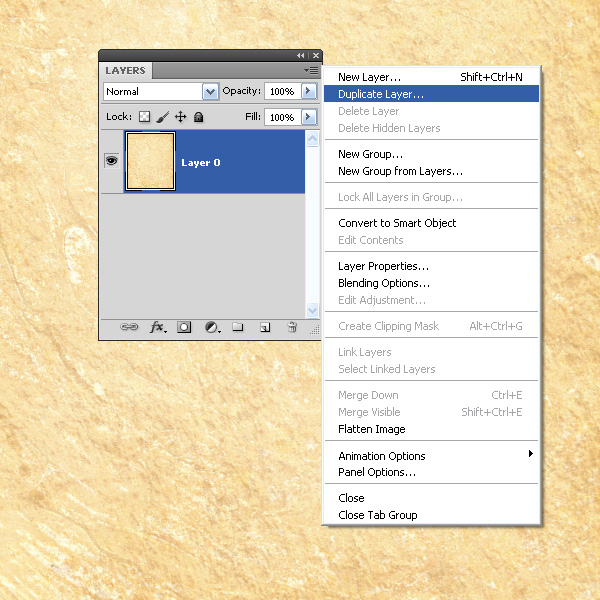Click layers list scroll up arrow
The image size is (600, 600).
pyautogui.click(x=312, y=138)
